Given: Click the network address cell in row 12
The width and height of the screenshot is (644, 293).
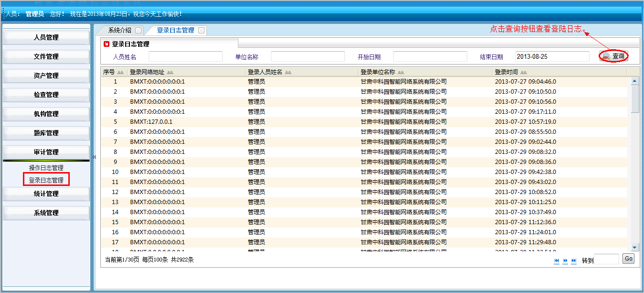Looking at the screenshot, I should click(157, 192).
